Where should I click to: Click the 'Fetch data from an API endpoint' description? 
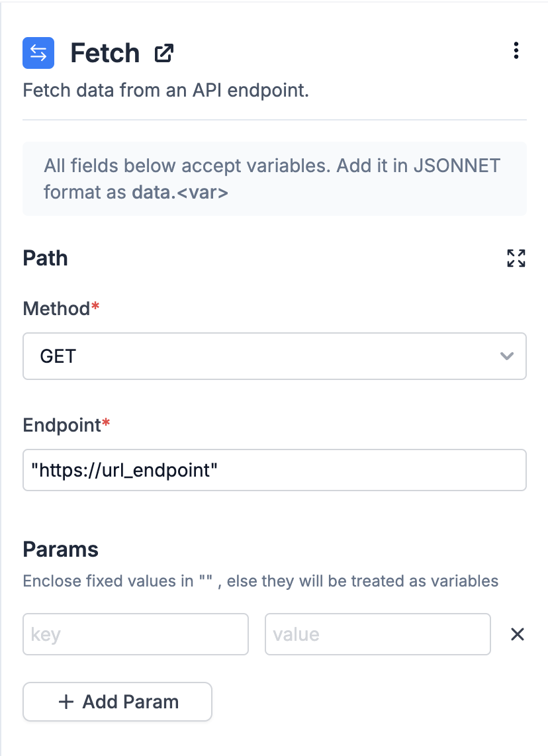click(x=166, y=90)
